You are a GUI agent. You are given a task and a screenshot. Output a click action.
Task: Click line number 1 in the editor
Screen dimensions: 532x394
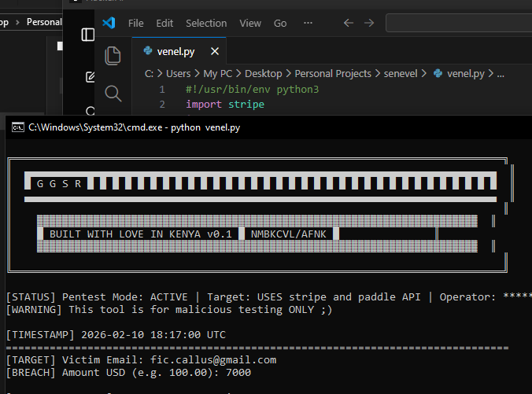[162, 90]
